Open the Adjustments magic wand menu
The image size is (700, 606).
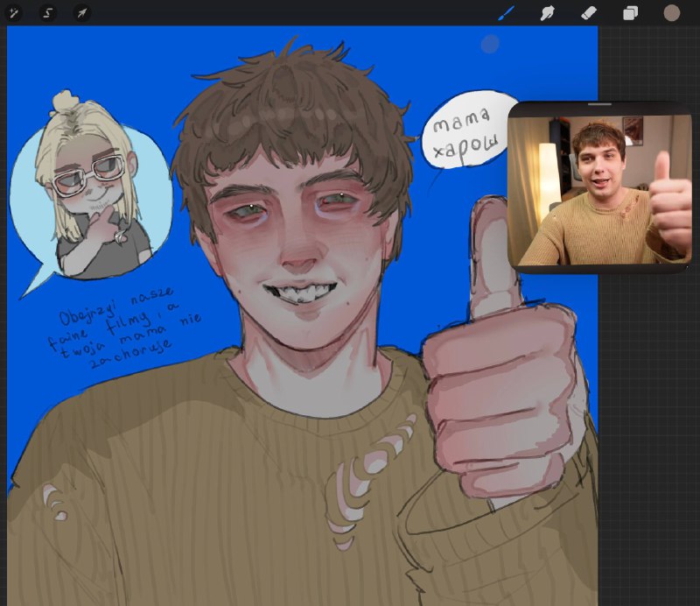pos(14,13)
